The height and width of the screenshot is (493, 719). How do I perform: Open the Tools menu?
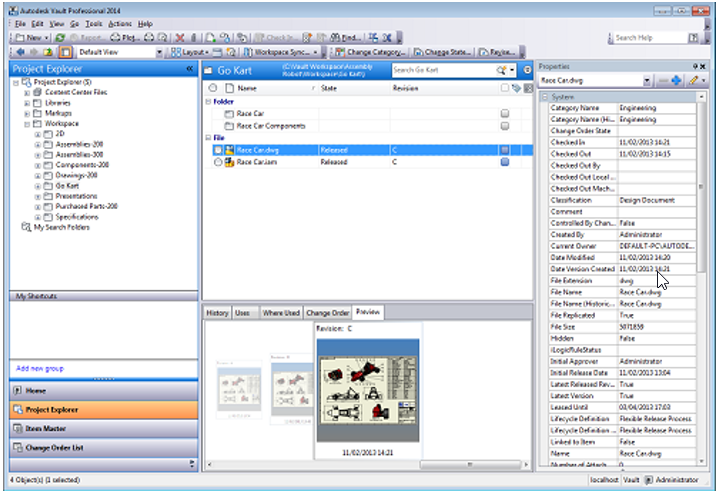pos(94,23)
